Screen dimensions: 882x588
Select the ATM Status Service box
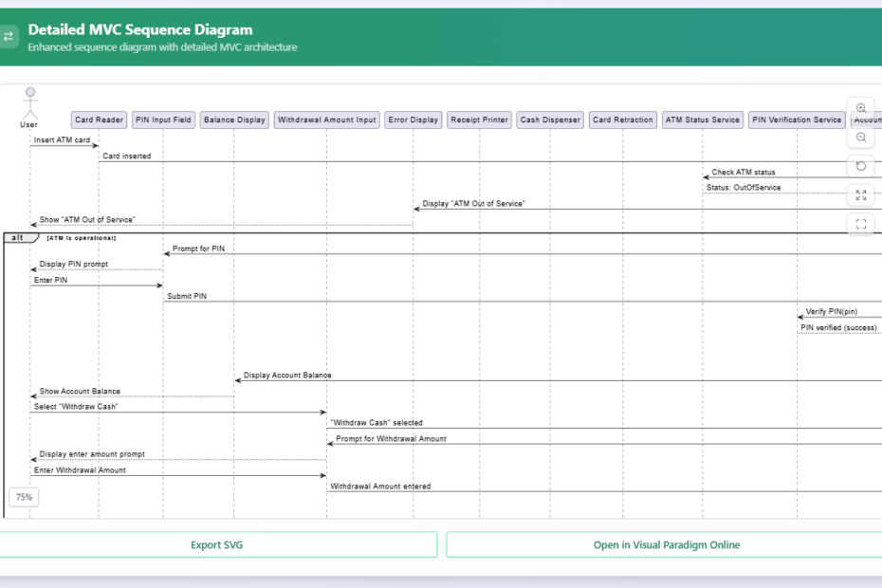(703, 119)
